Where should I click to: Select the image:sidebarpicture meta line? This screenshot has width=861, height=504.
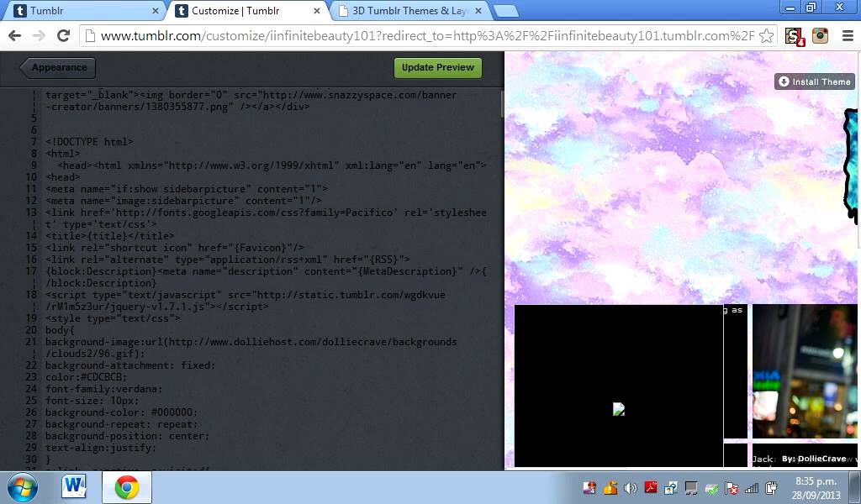(x=182, y=201)
